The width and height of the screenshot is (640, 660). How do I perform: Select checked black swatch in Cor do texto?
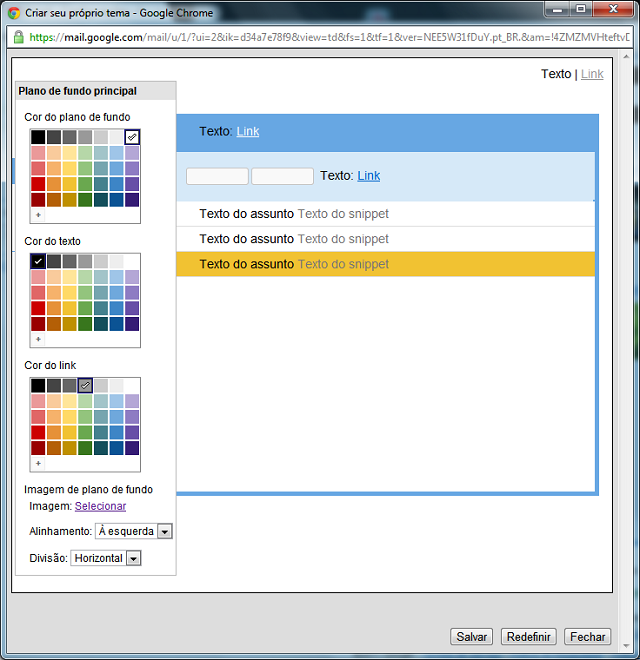pyautogui.click(x=38, y=261)
